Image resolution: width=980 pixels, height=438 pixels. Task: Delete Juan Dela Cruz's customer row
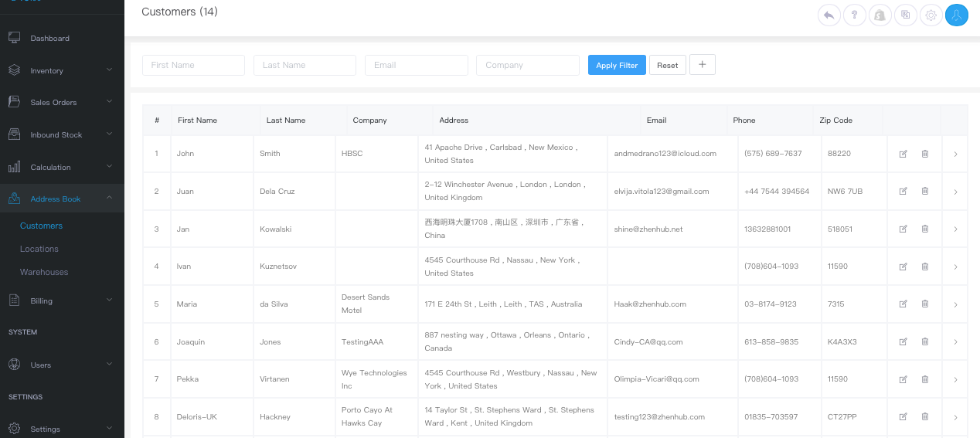click(x=925, y=192)
